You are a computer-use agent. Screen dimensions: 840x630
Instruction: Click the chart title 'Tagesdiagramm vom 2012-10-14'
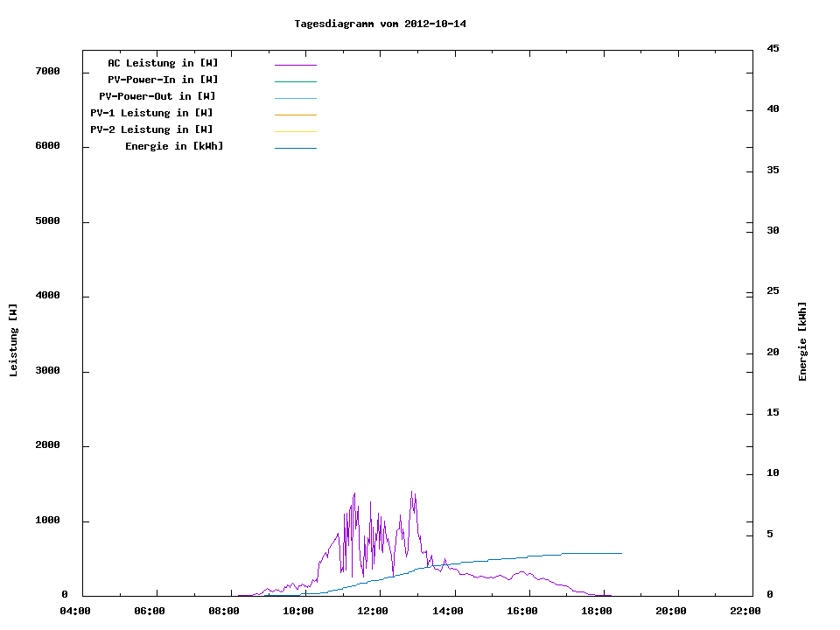point(380,24)
